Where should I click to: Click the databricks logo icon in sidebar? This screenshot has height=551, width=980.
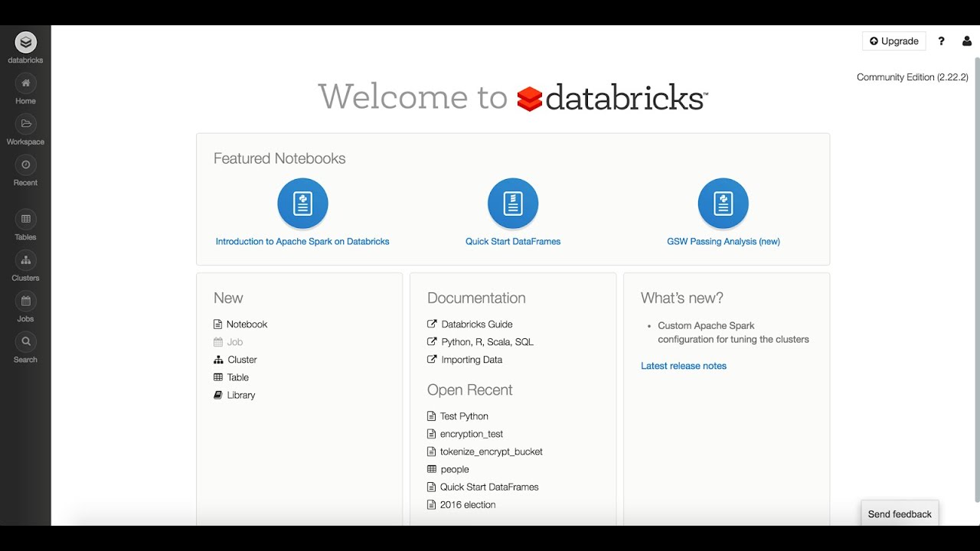[x=25, y=42]
